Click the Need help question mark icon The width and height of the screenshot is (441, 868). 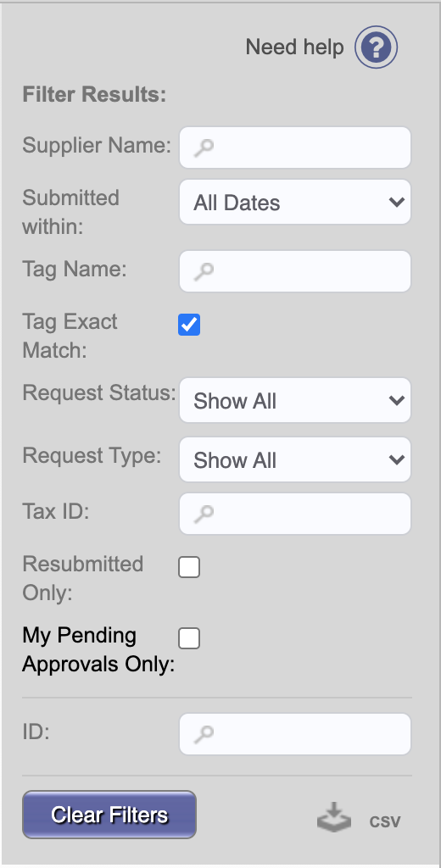pos(377,48)
